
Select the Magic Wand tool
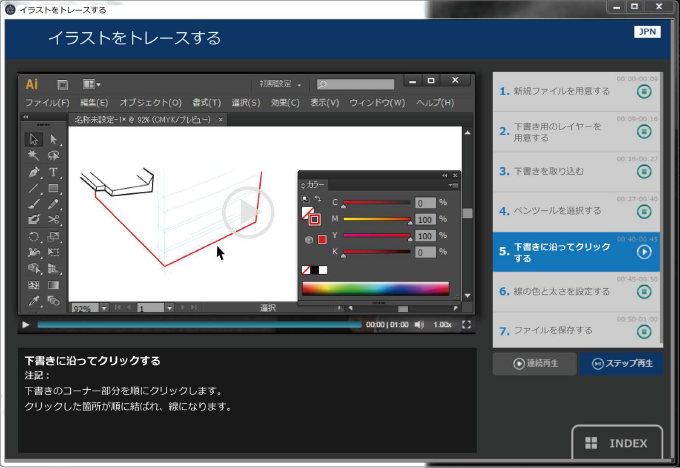[x=33, y=155]
